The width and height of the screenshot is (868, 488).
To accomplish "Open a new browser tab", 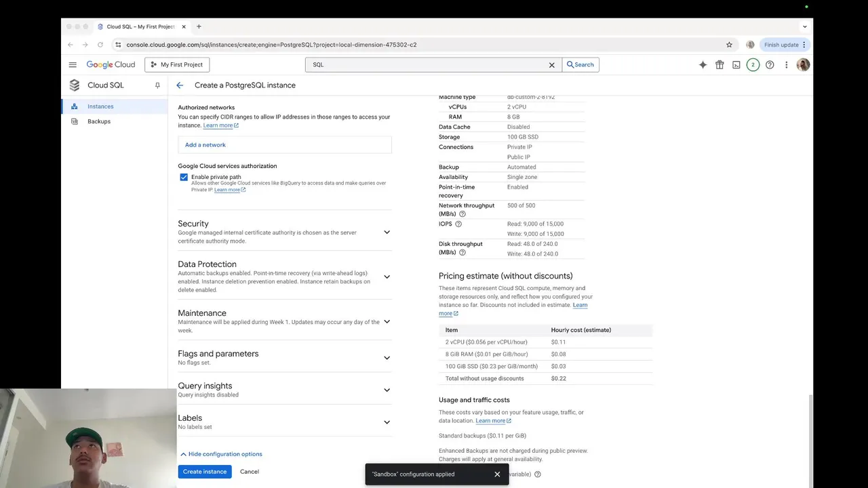I will [199, 26].
